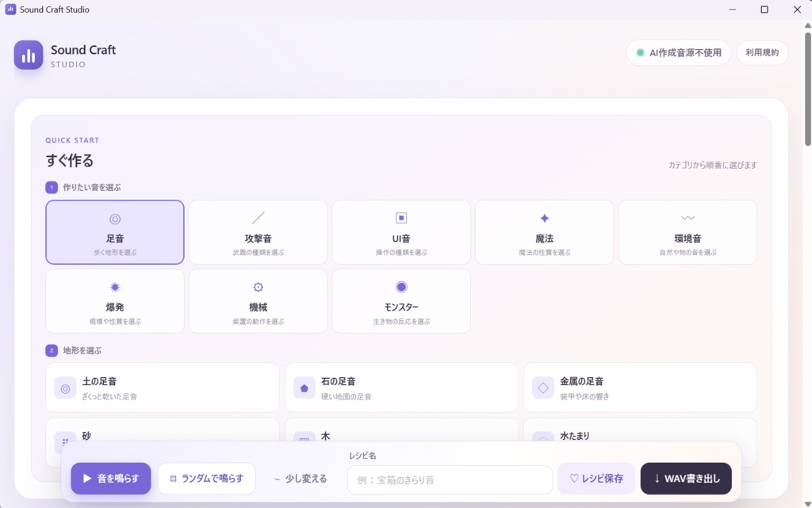Click the カテゴリから順番に選びます hint text

click(713, 165)
